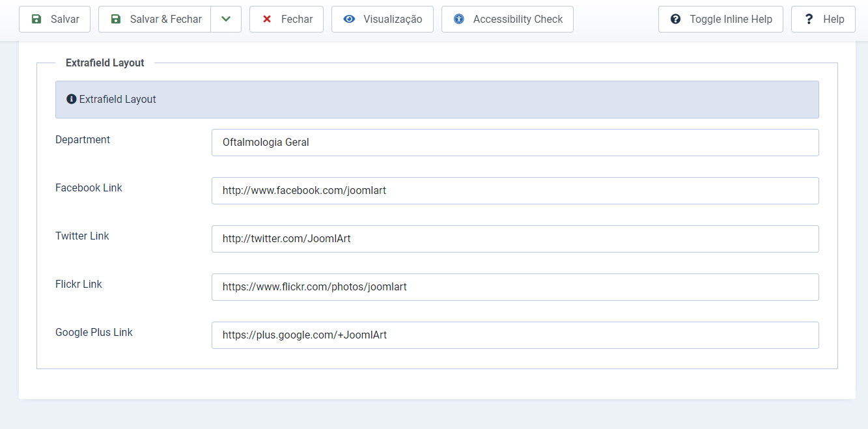The height and width of the screenshot is (429, 868).
Task: Click the Flickr Link URL field
Action: tap(514, 287)
